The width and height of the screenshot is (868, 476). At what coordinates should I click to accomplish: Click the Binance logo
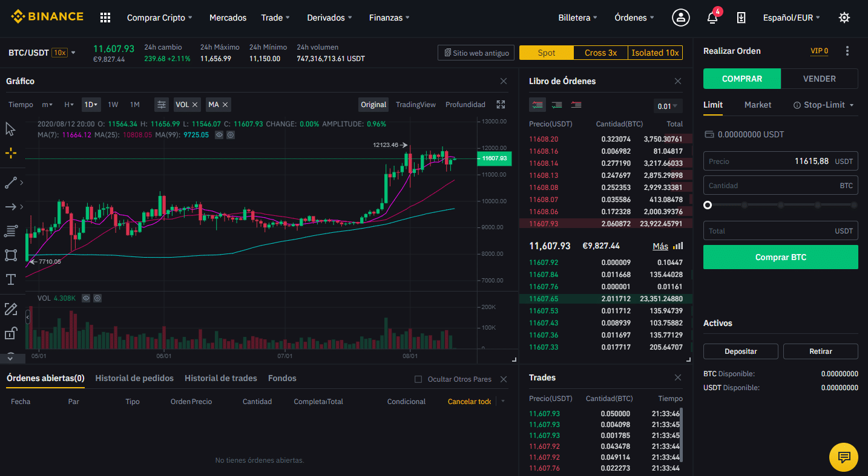47,16
